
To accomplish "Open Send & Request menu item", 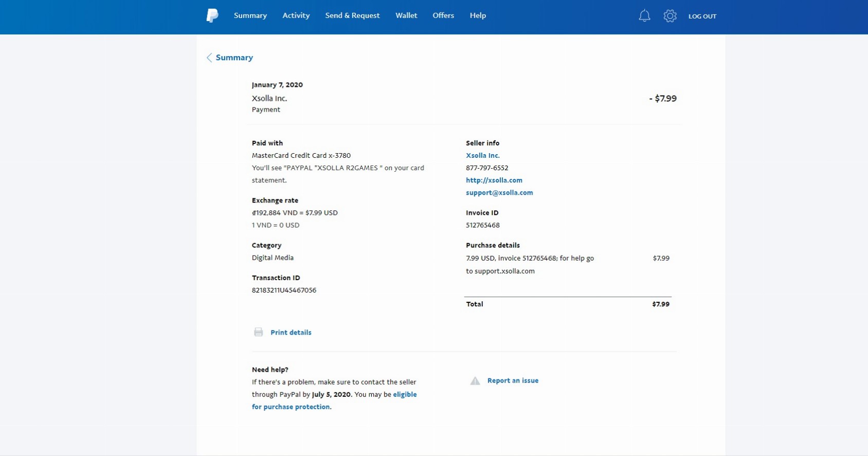I will tap(352, 15).
